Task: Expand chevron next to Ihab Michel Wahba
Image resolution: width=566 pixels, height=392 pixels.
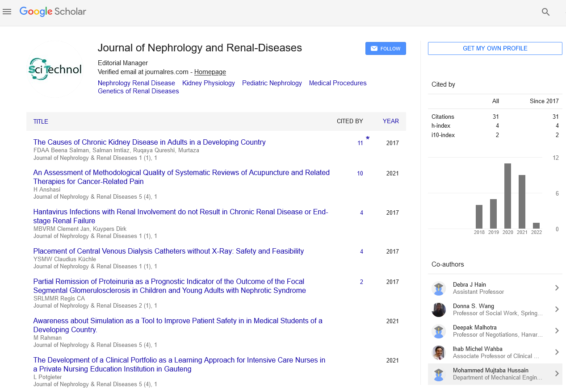Action: point(557,352)
